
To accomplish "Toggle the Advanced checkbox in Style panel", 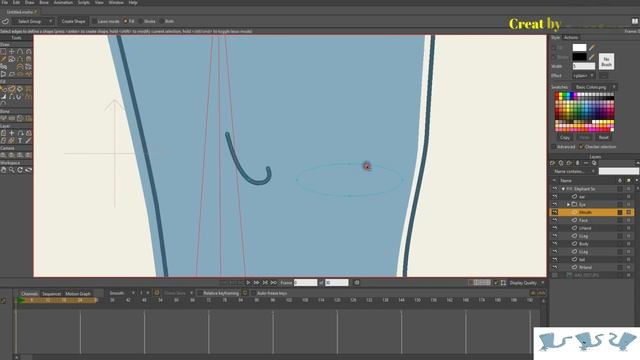I will [x=554, y=147].
